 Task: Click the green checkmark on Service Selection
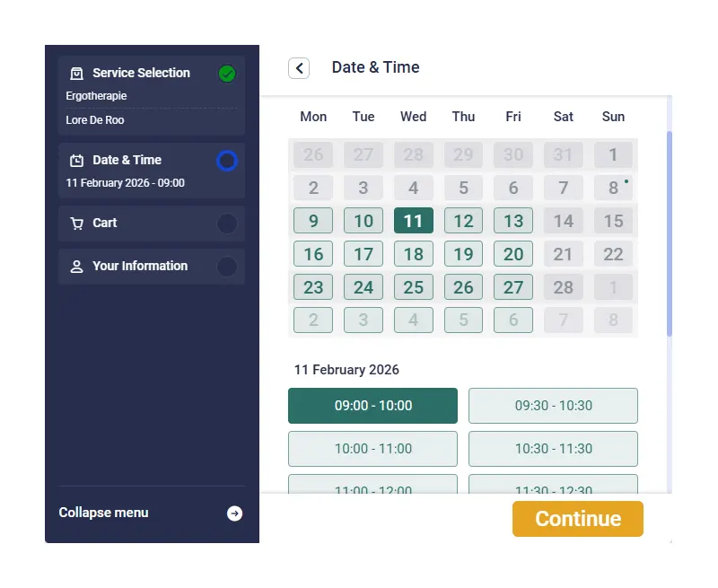point(227,74)
